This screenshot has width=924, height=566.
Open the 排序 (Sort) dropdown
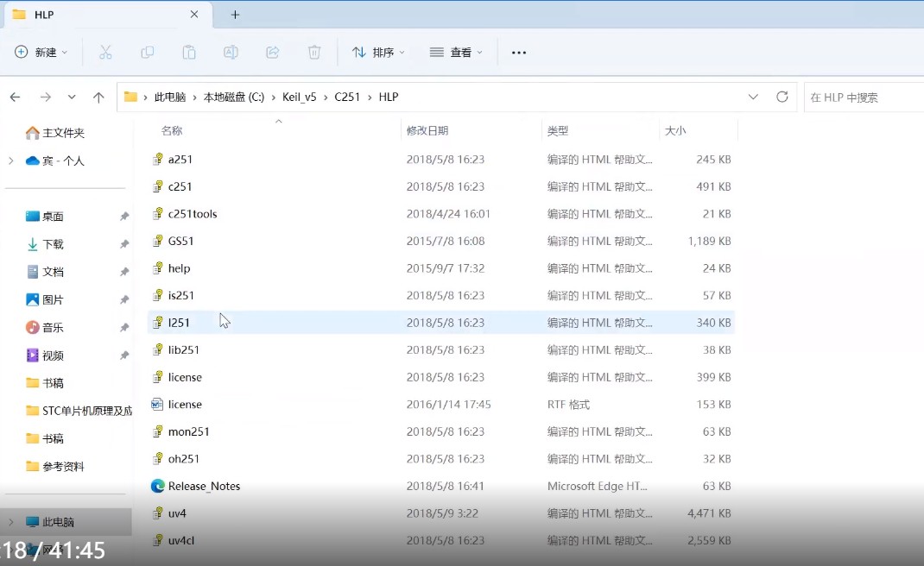click(377, 52)
